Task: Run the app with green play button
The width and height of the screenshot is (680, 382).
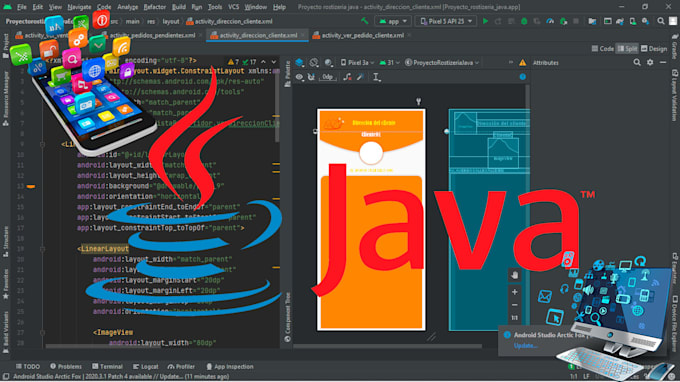Action: point(485,21)
